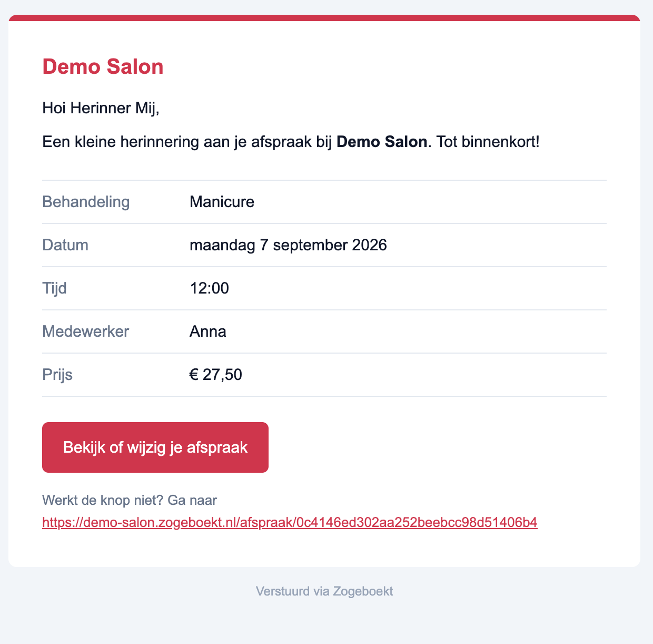The width and height of the screenshot is (653, 644).
Task: Click the Tijd label
Action: click(x=54, y=288)
